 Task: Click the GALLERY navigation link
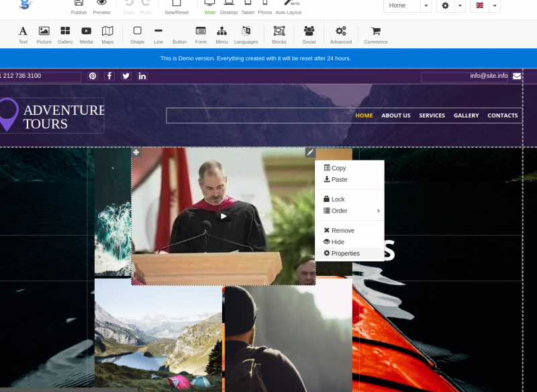pos(466,115)
